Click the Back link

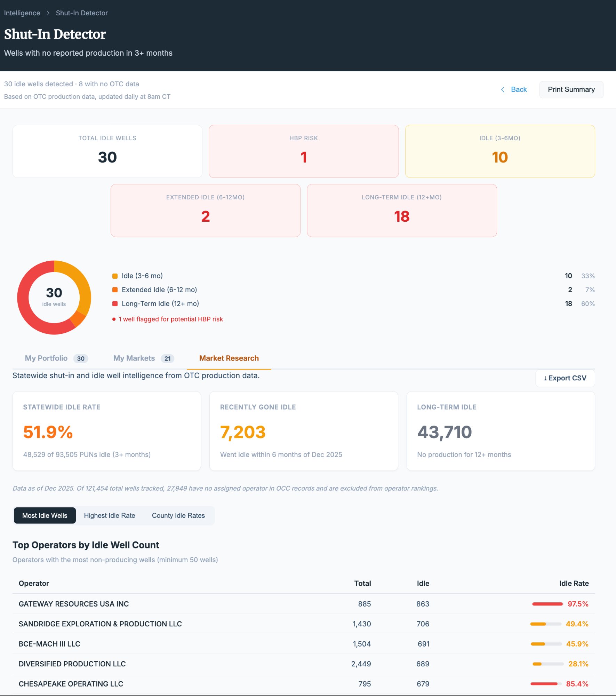point(519,89)
